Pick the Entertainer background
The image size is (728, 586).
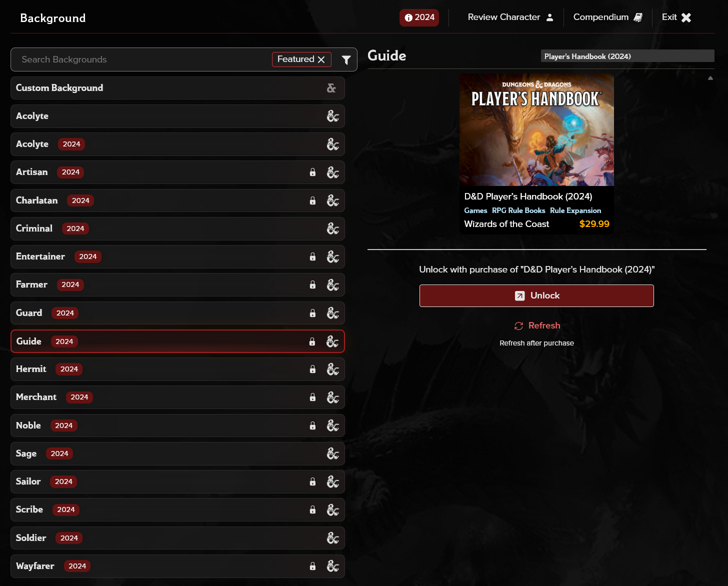click(177, 256)
